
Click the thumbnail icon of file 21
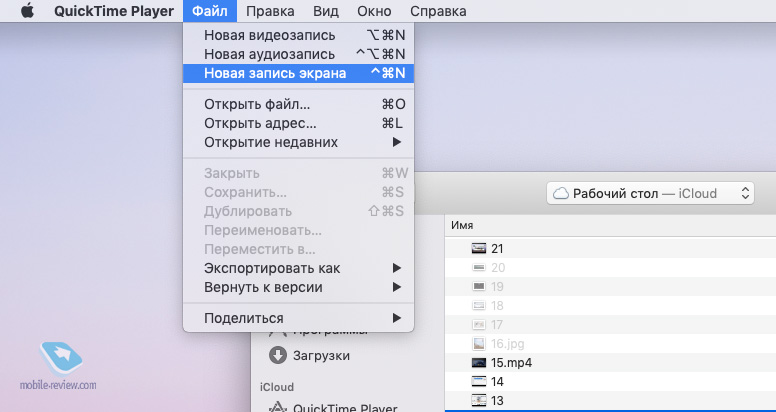(x=479, y=249)
